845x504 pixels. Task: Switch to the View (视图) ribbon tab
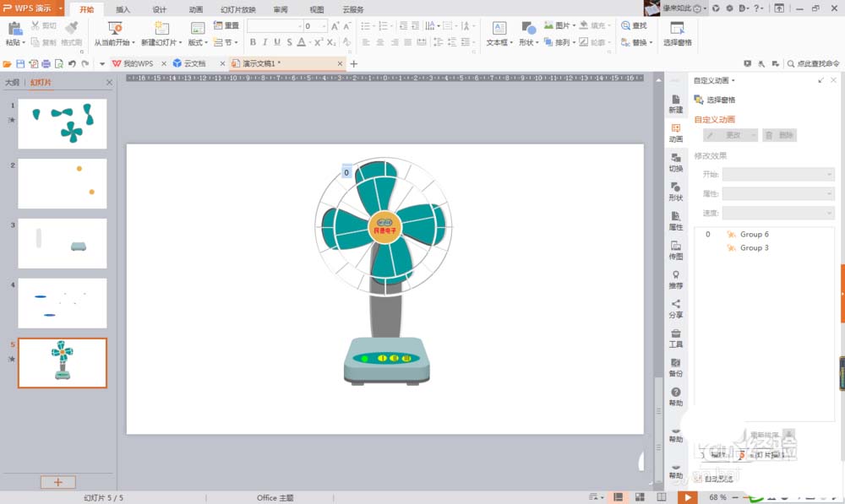(x=317, y=9)
